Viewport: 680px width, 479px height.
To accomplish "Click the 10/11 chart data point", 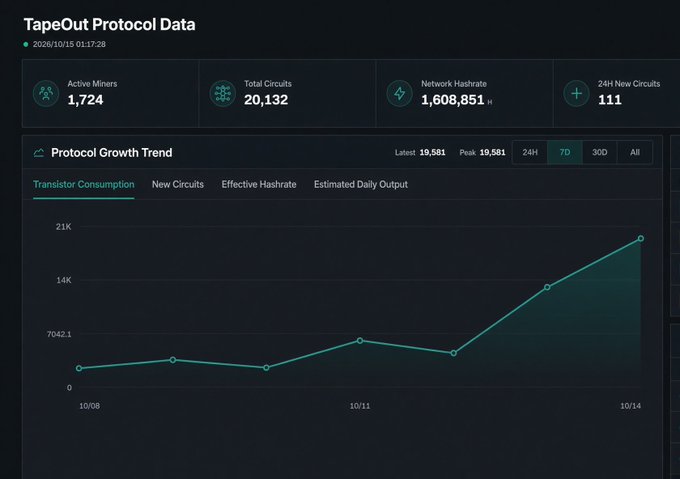I will [x=360, y=341].
